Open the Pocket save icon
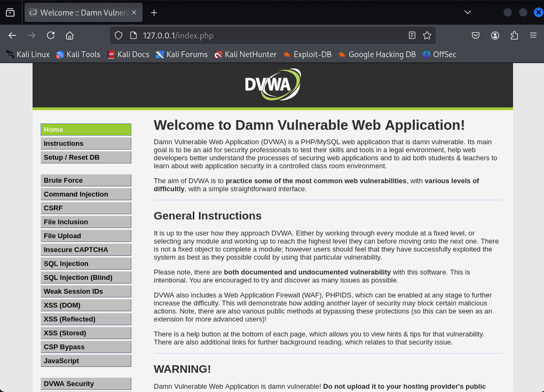This screenshot has height=392, width=544. point(476,36)
